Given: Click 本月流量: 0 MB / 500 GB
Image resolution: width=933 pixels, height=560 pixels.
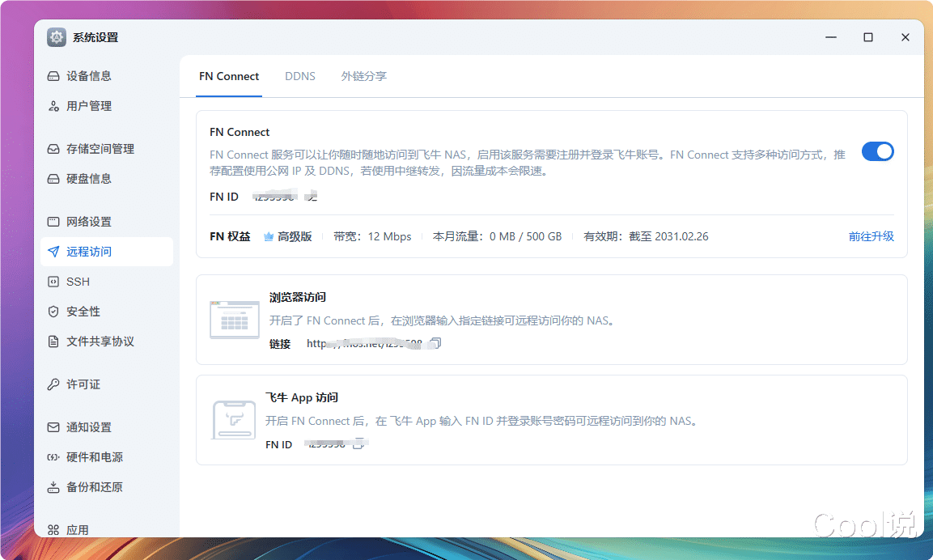Looking at the screenshot, I should pyautogui.click(x=497, y=236).
